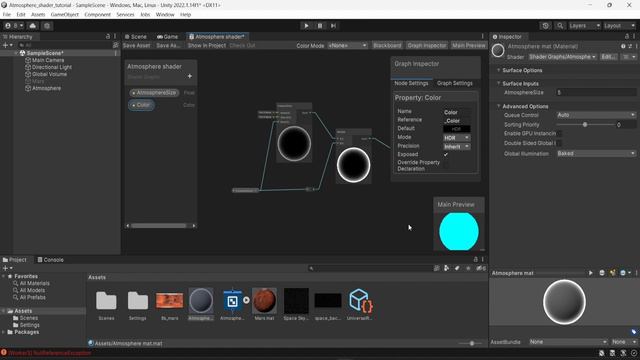Select the AtmosphereSize property pill
Screen dimensions: 640x360
point(154,93)
